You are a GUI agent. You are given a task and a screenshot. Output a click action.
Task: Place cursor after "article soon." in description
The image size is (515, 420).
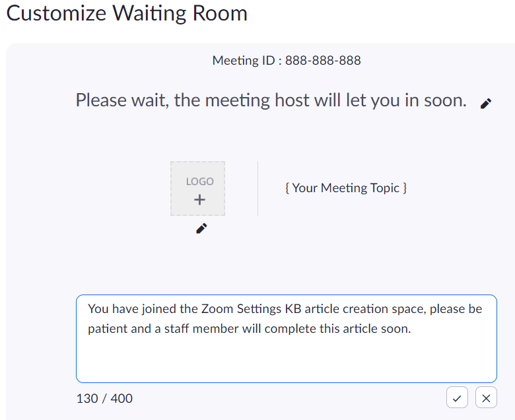(412, 329)
